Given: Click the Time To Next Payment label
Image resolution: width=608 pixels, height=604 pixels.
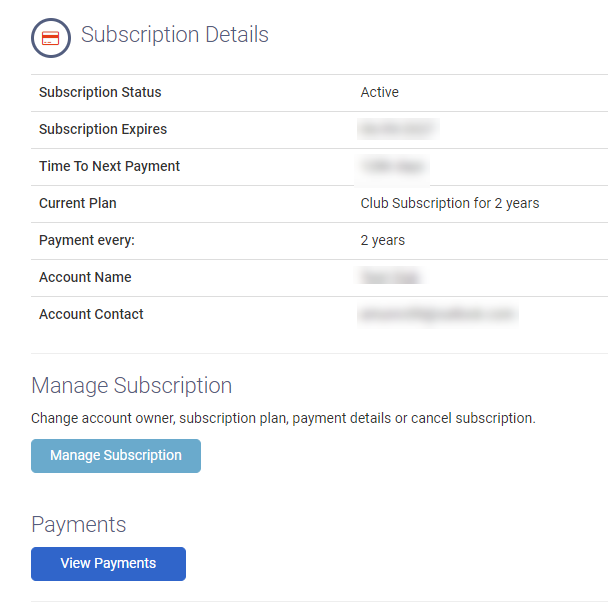Looking at the screenshot, I should [109, 166].
